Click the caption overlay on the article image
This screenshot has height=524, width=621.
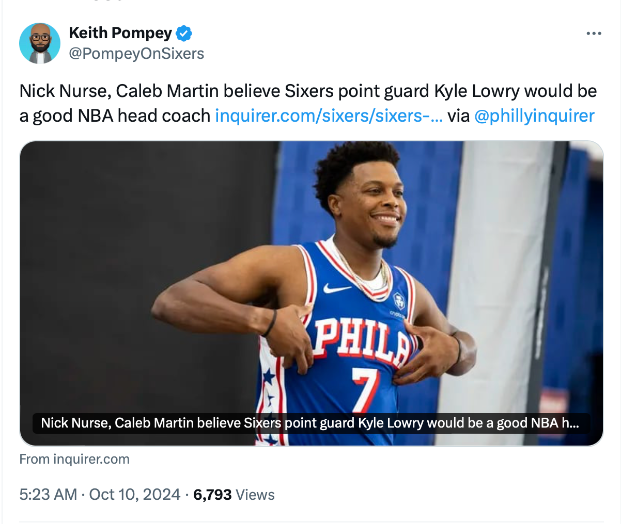[310, 423]
